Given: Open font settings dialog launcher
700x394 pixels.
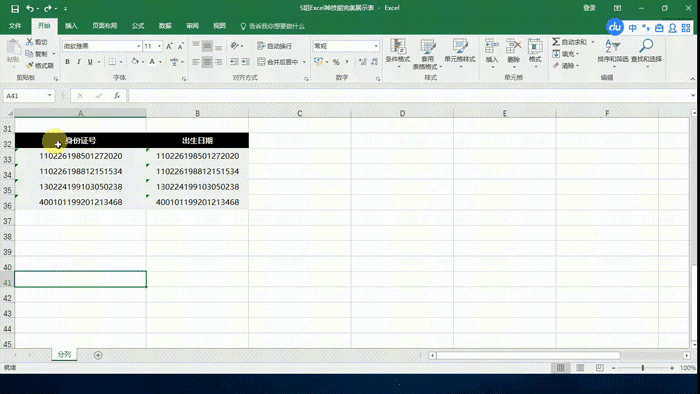Looking at the screenshot, I should pos(184,79).
